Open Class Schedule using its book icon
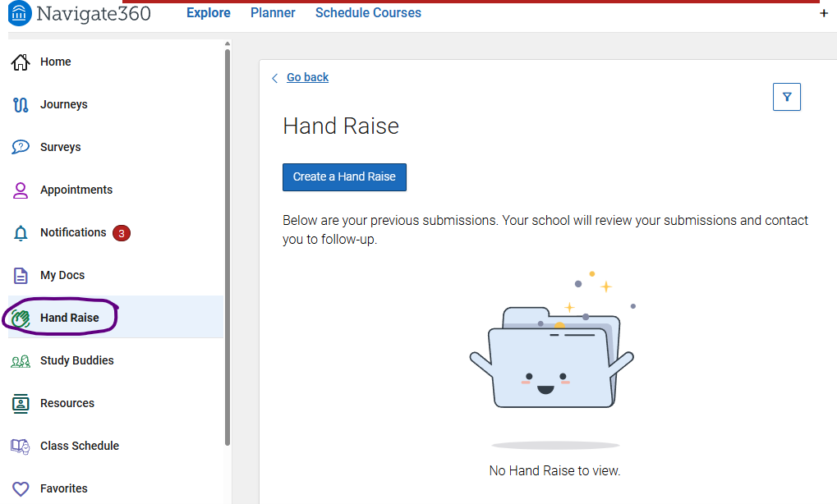The height and width of the screenshot is (504, 837). [x=21, y=446]
